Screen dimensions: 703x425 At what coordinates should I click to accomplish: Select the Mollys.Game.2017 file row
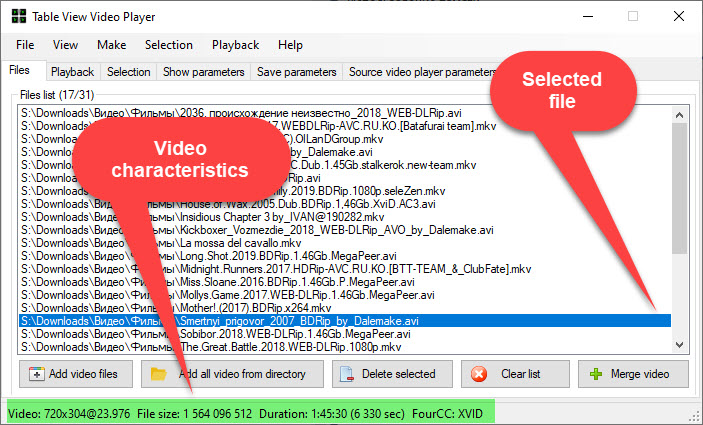point(344,295)
